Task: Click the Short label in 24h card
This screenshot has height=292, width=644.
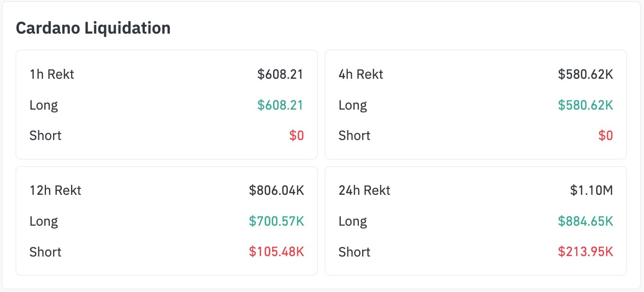Action: 354,252
